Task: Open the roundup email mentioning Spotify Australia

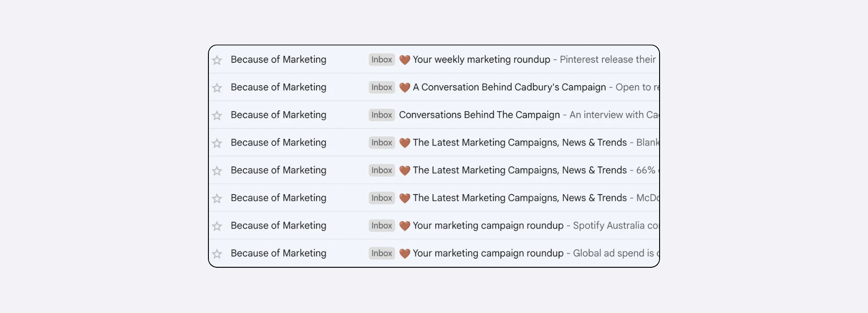Action: point(488,226)
